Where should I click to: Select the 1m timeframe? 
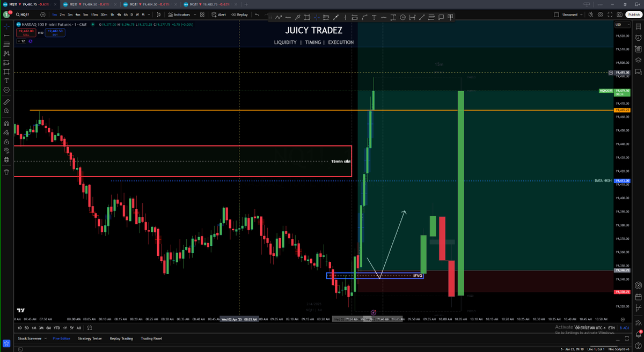[54, 14]
